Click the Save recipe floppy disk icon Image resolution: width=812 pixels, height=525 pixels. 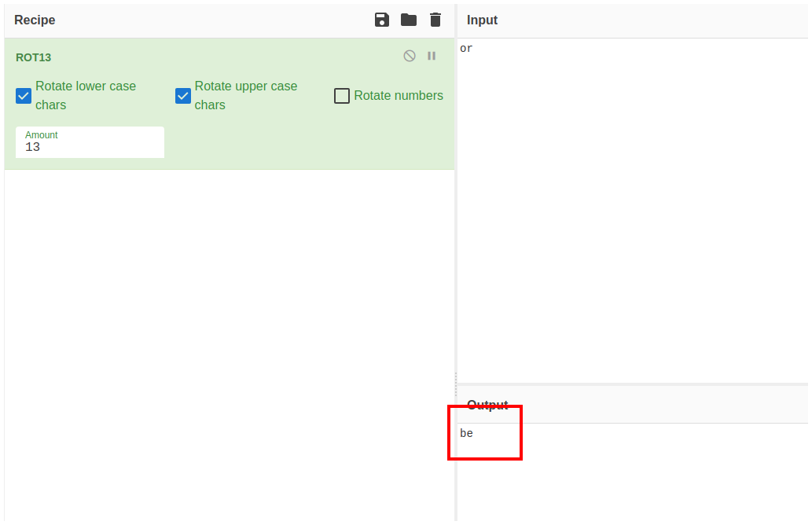click(x=382, y=20)
